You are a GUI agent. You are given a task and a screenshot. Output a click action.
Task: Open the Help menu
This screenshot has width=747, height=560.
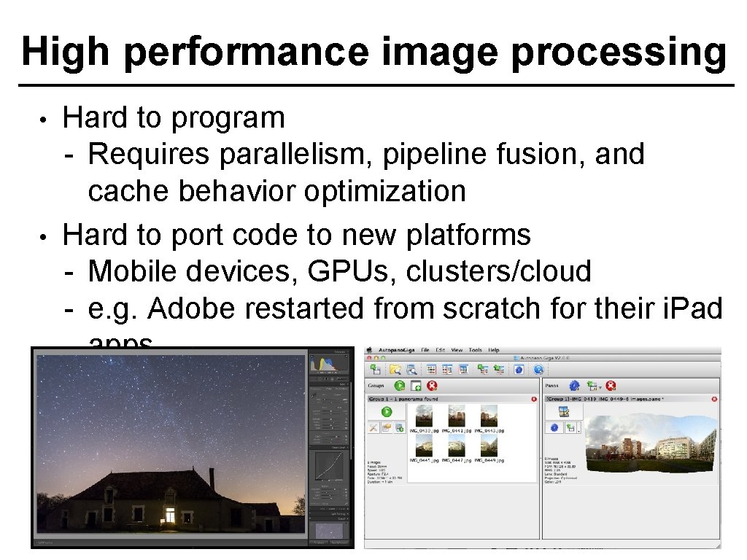(494, 350)
